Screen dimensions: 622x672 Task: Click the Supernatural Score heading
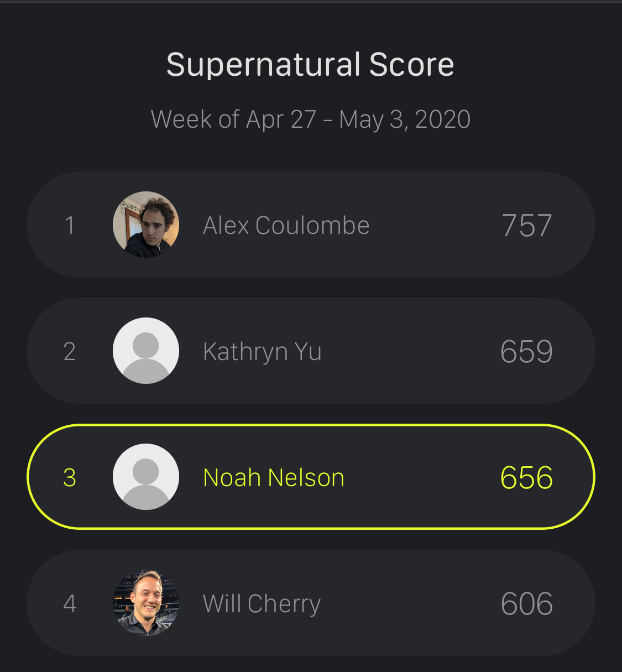point(310,65)
